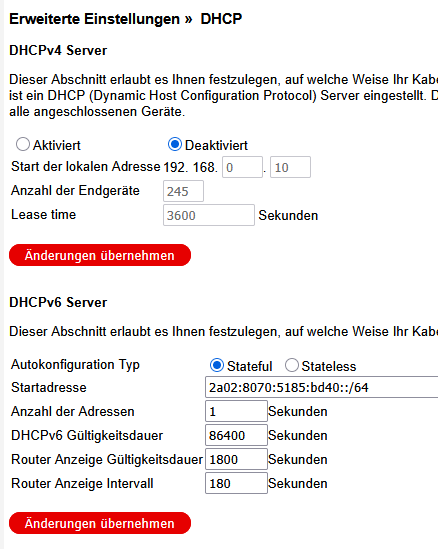Choose Stateful autoconfiguration type
This screenshot has height=549, width=438.
click(217, 365)
